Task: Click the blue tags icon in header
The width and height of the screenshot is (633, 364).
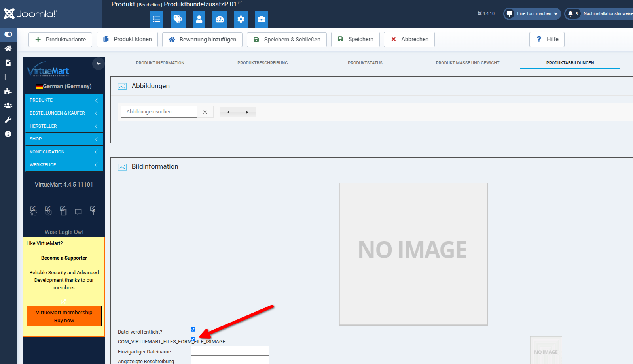Action: pos(178,19)
